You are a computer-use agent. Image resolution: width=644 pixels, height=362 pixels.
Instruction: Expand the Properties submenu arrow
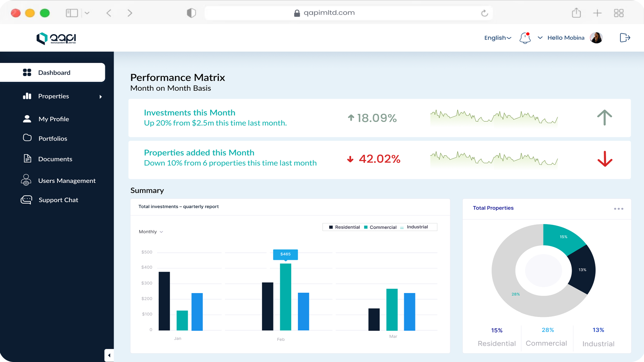click(x=101, y=97)
